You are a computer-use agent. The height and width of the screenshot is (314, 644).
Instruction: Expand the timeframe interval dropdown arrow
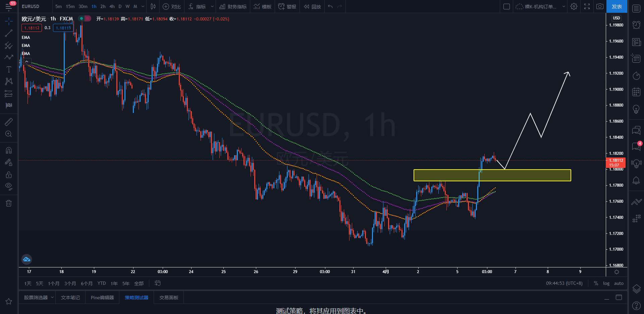143,6
